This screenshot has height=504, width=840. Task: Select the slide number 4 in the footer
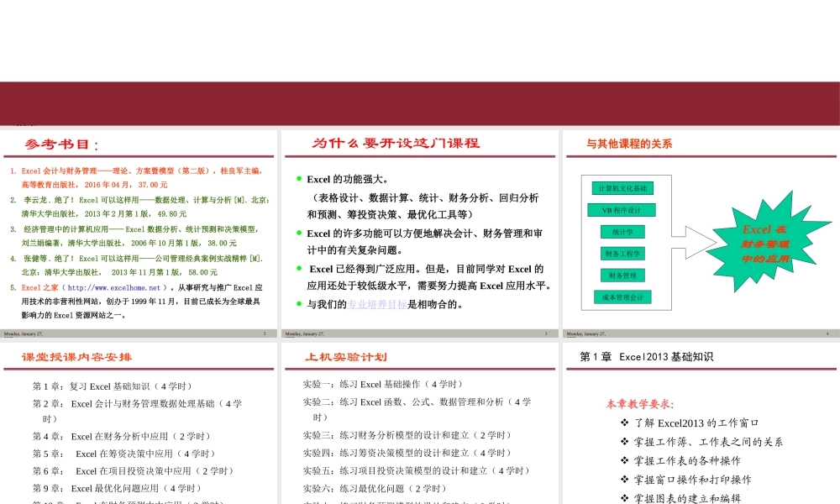click(x=827, y=333)
